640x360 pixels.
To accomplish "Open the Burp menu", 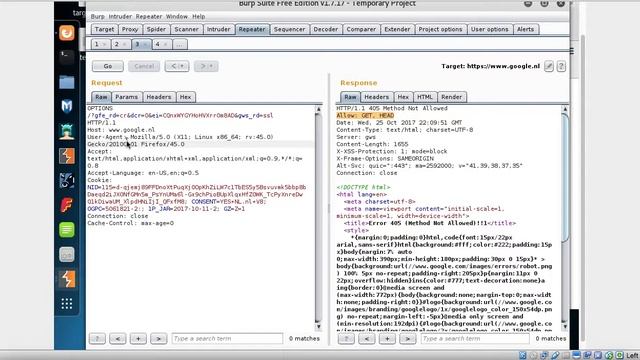I will tap(98, 17).
